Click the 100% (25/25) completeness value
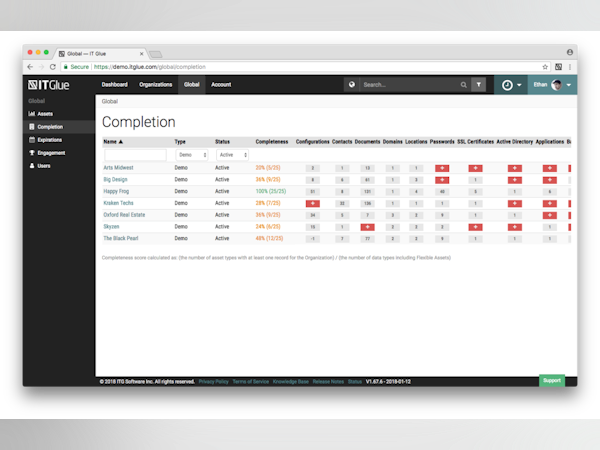The width and height of the screenshot is (600, 450). tap(271, 191)
